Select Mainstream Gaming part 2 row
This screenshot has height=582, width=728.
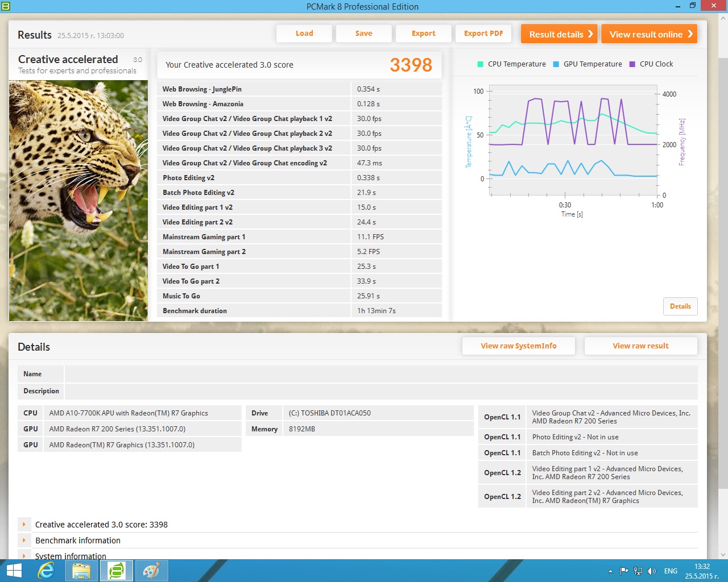coord(299,252)
